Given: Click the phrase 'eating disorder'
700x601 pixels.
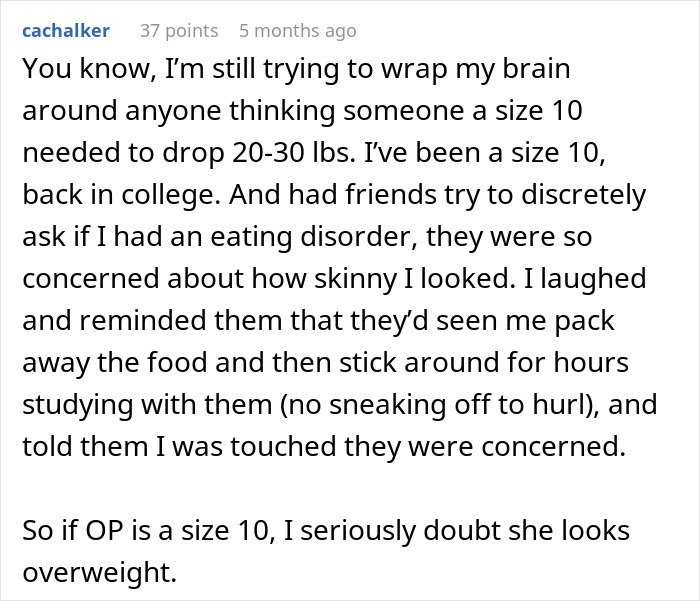Looking at the screenshot, I should (310, 237).
